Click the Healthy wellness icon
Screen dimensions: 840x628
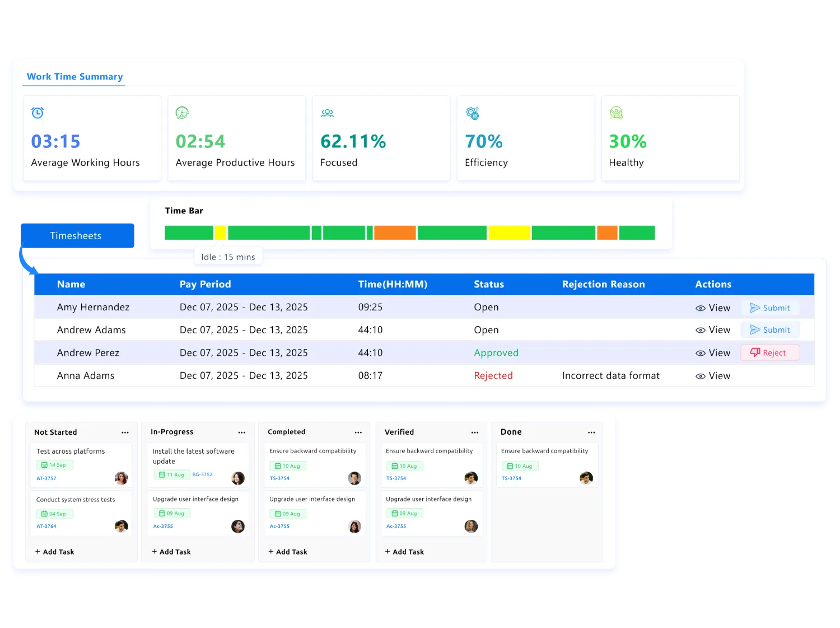coord(617,112)
